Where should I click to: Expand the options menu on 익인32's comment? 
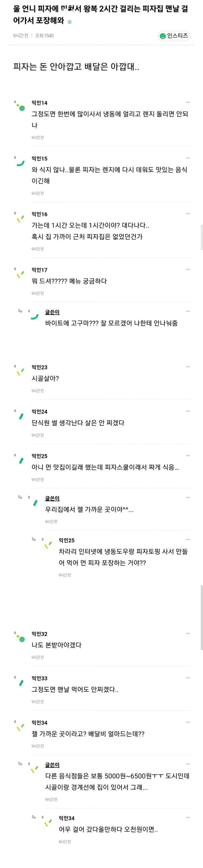188,633
